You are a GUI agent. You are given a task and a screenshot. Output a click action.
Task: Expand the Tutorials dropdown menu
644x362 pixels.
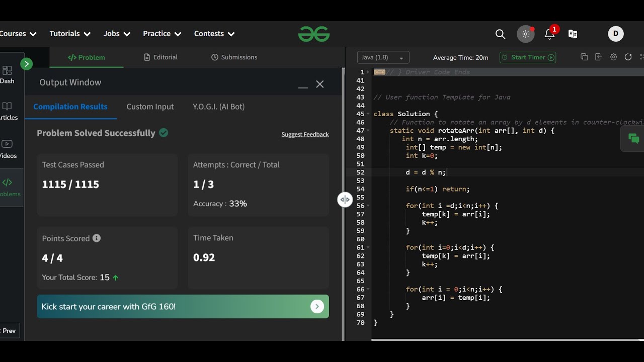pos(70,34)
